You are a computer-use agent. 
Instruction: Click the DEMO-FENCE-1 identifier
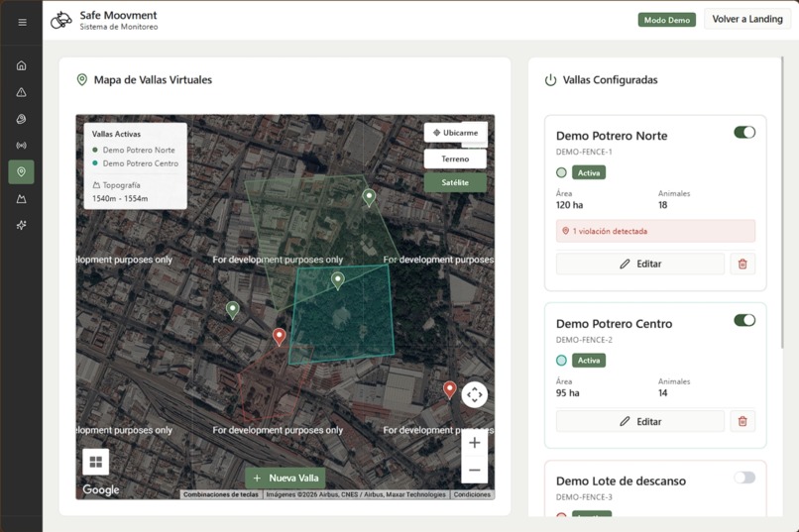tap(584, 152)
